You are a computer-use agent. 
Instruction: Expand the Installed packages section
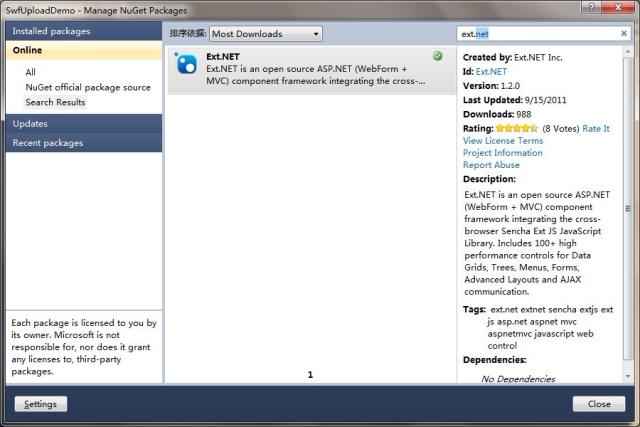[84, 31]
